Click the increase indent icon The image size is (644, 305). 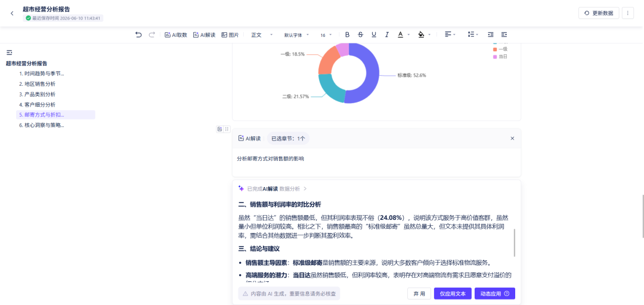(x=504, y=35)
